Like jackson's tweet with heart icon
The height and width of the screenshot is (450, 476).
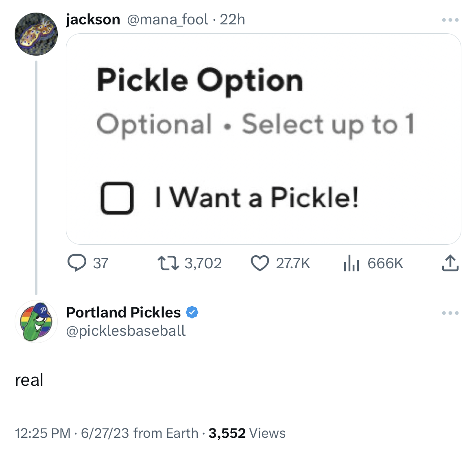click(260, 263)
